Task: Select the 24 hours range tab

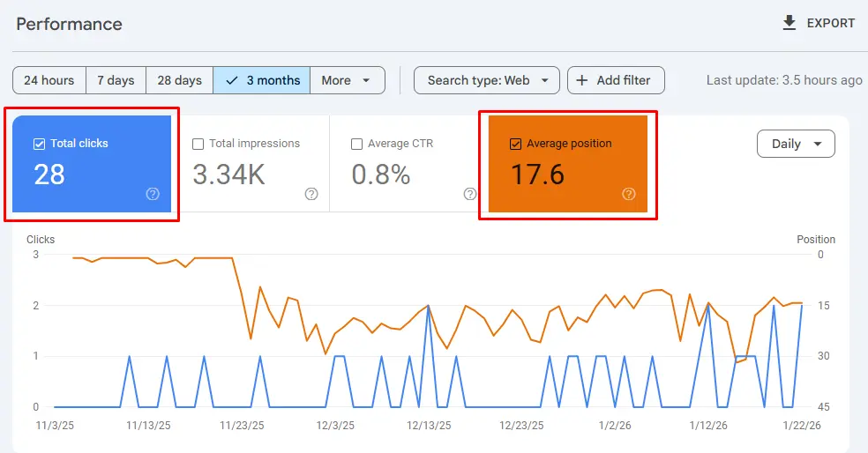Action: (49, 80)
